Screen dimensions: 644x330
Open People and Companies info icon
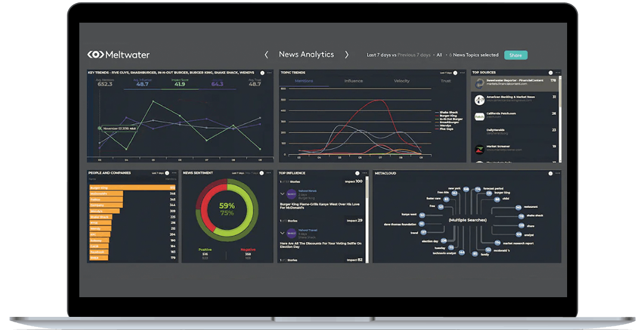point(167,173)
